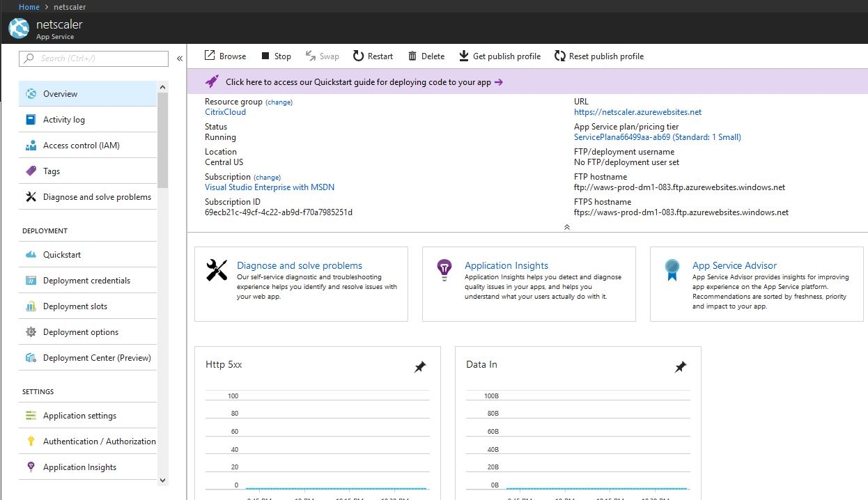This screenshot has height=500, width=868.
Task: Open Application settings menu item
Action: (88, 416)
